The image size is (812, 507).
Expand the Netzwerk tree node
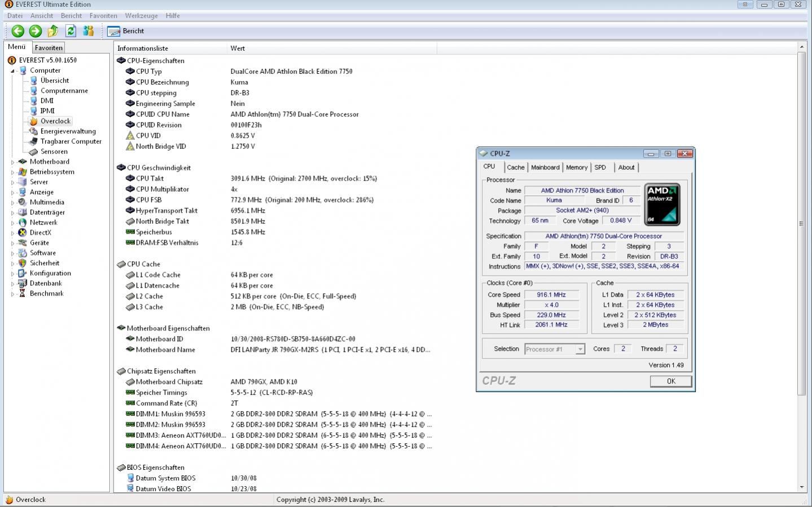pos(12,223)
